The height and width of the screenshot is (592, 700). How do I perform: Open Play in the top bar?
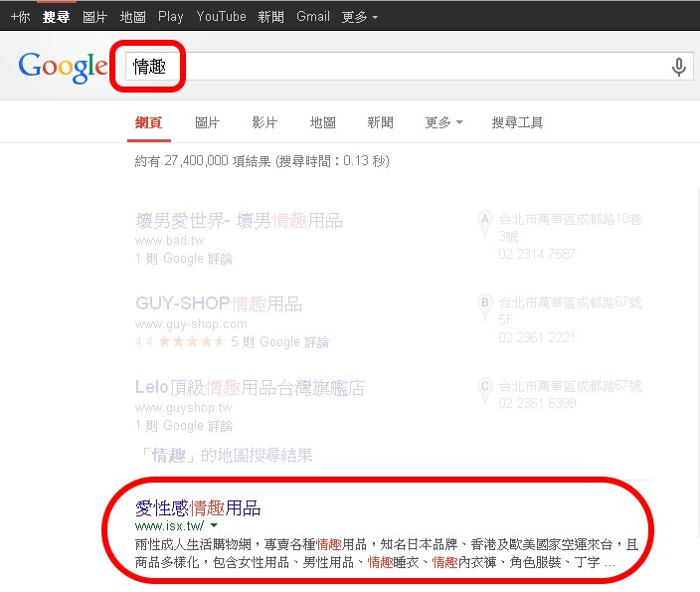[x=171, y=17]
